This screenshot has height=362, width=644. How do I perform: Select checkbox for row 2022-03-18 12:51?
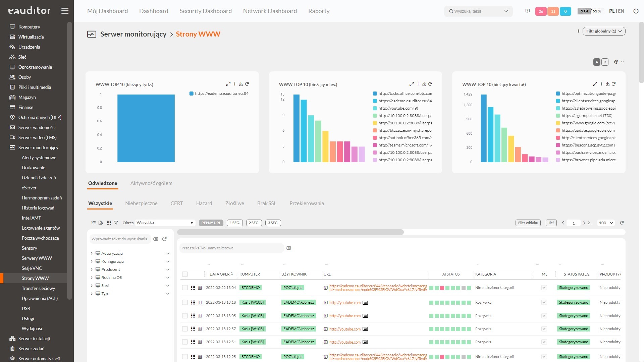point(185,342)
